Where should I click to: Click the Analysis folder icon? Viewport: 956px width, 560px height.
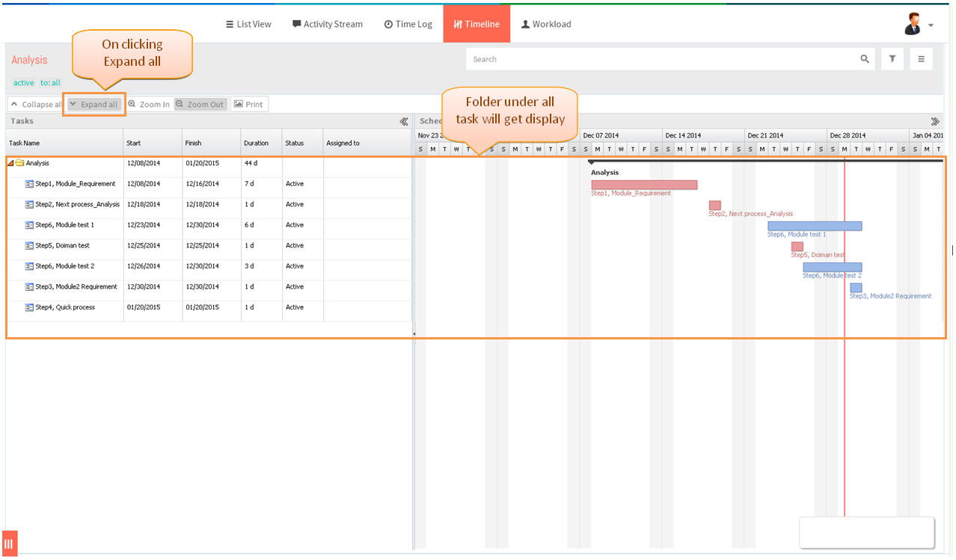click(20, 163)
